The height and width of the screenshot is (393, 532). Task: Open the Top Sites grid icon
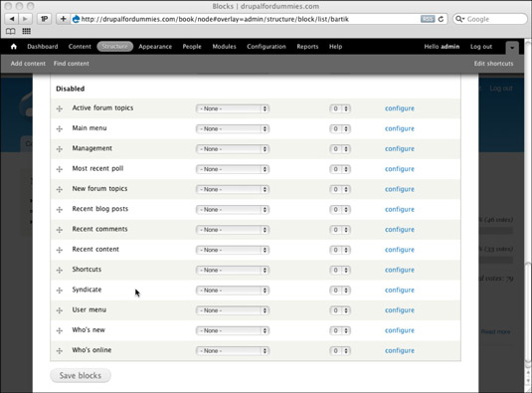(x=27, y=31)
